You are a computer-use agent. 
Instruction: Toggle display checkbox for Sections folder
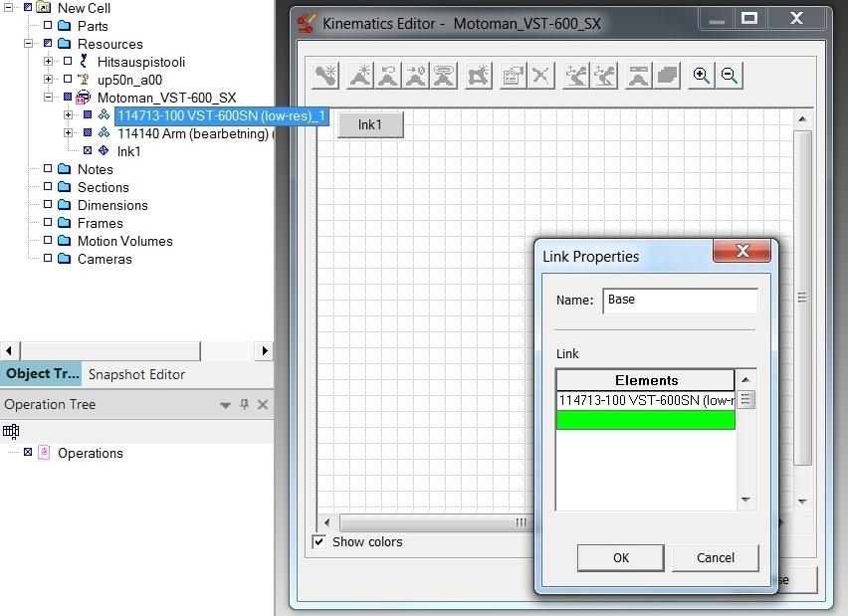point(48,186)
